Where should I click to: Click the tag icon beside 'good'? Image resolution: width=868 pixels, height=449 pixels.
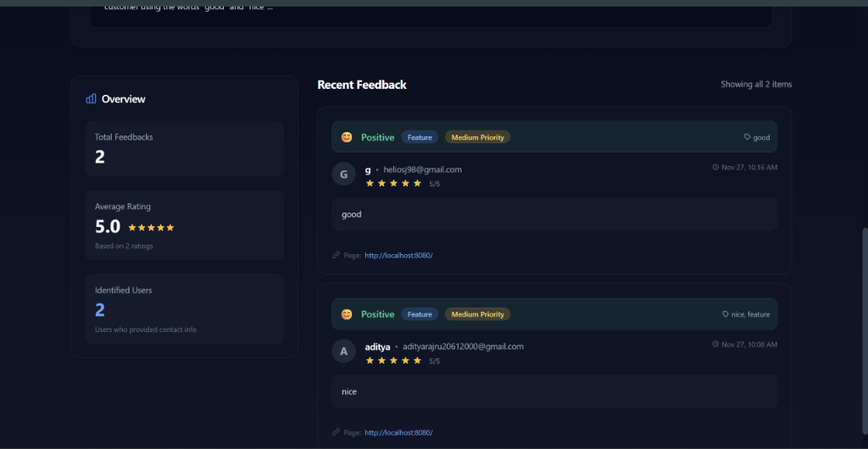coord(747,136)
